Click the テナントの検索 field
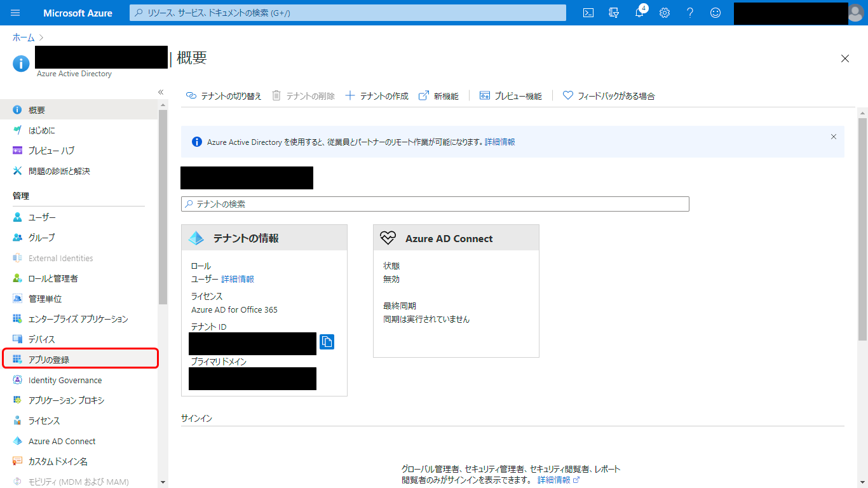The image size is (868, 488). [435, 204]
